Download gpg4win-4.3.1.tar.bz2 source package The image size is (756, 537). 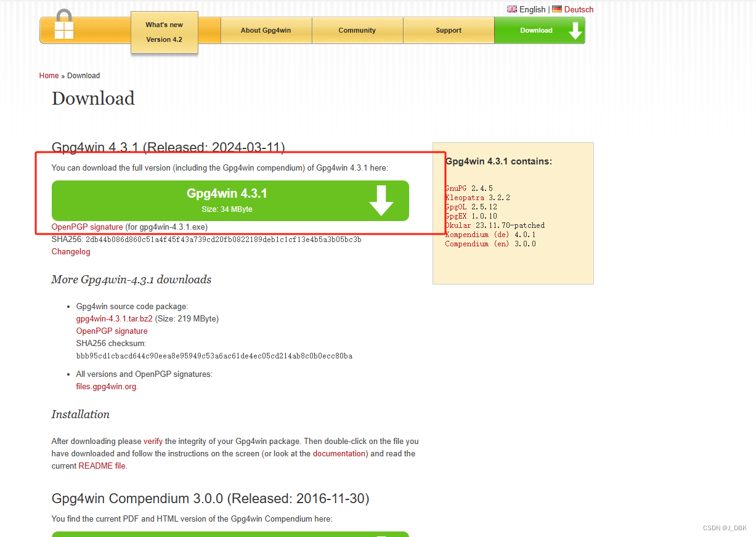[115, 318]
